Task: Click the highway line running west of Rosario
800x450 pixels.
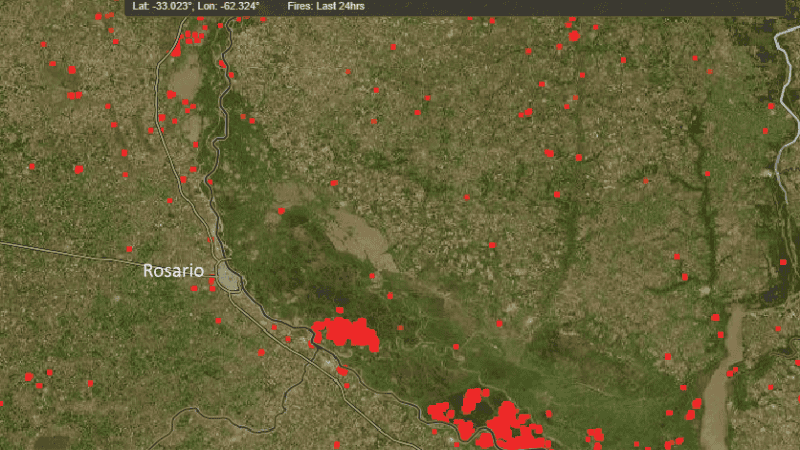Action: click(70, 251)
